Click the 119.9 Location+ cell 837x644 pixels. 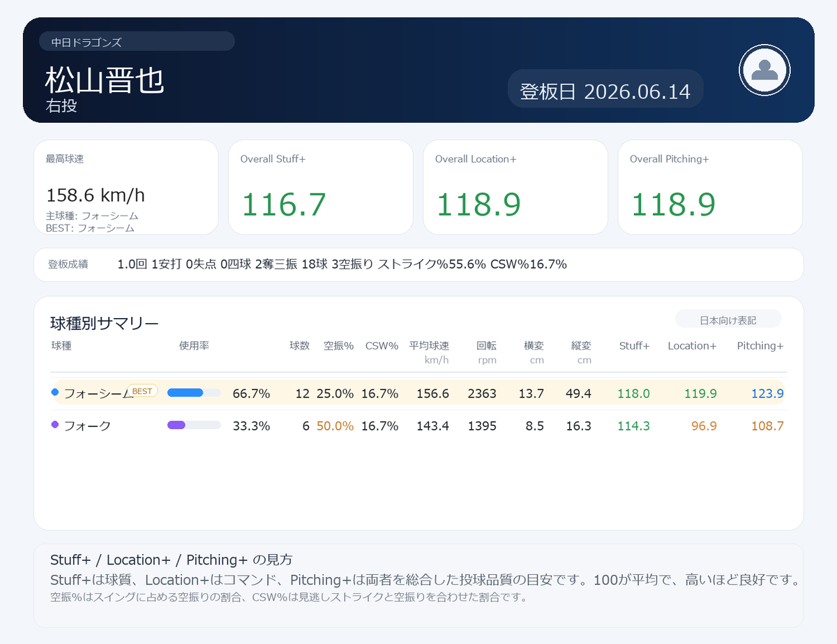[701, 394]
